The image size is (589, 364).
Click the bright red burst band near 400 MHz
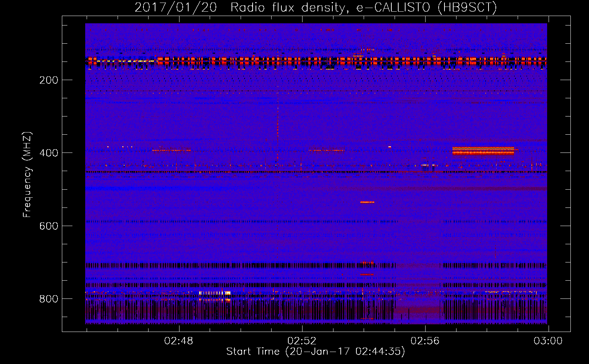[483, 151]
